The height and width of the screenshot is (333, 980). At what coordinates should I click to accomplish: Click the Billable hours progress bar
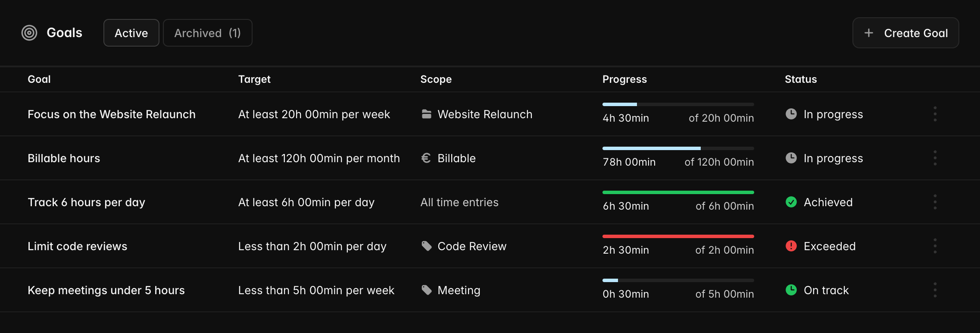coord(678,148)
